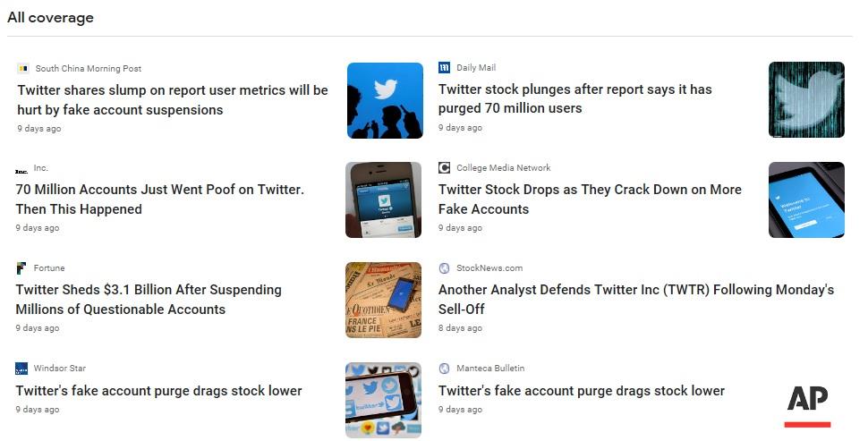Open 'Twitter Sheds $3.1 Billion' Fortune article
The image size is (868, 441).
[149, 300]
